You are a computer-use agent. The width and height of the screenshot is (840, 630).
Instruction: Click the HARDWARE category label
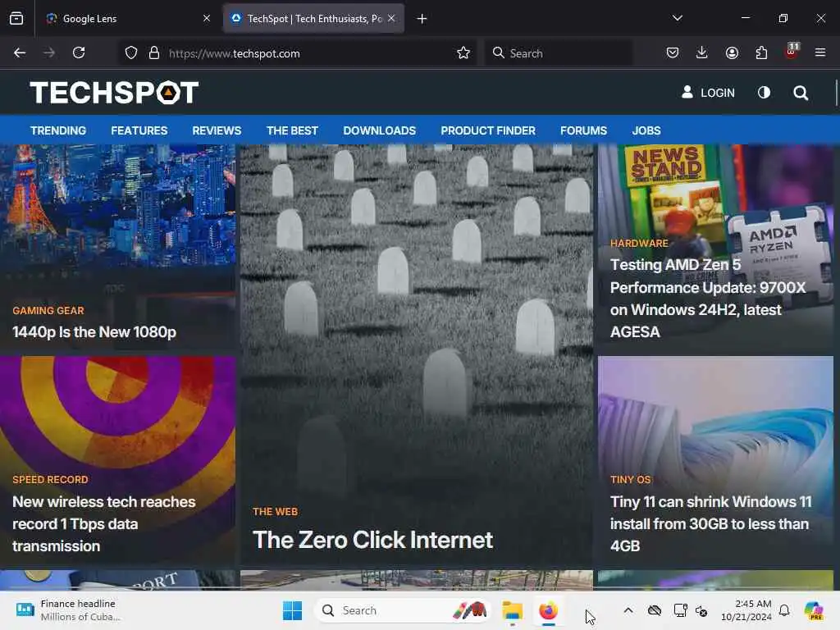point(639,243)
